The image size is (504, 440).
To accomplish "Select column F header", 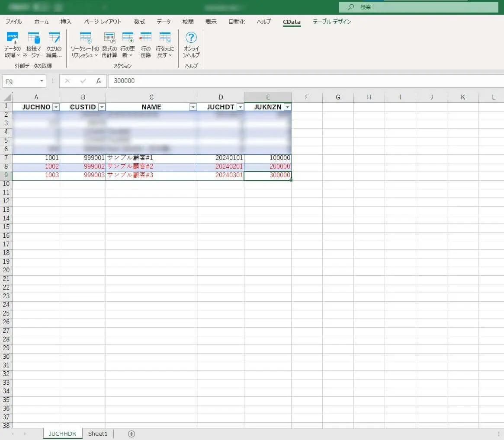I will coord(307,97).
